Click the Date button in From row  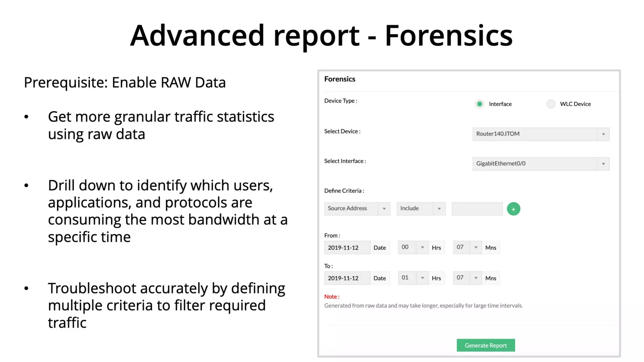pos(380,248)
